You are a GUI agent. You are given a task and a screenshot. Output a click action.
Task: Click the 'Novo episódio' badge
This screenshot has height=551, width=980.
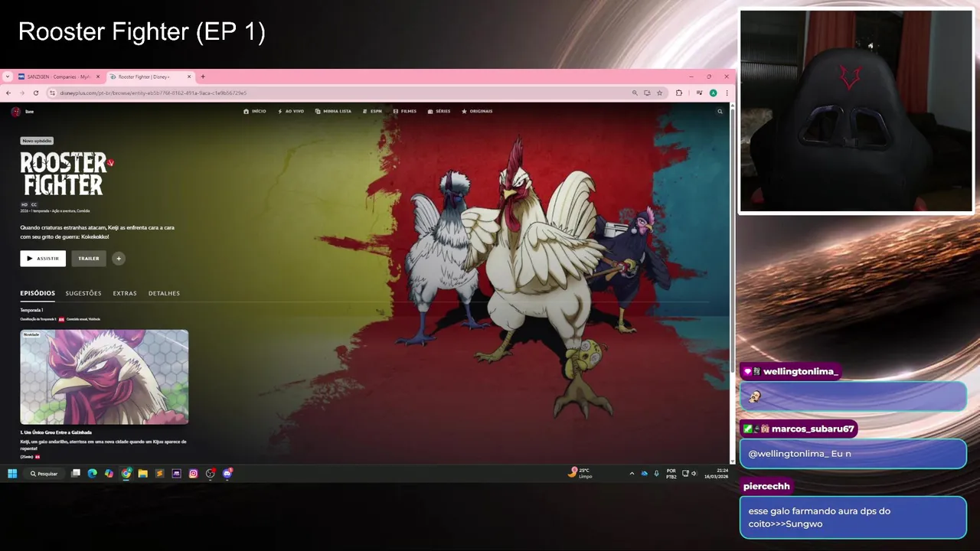pyautogui.click(x=37, y=141)
